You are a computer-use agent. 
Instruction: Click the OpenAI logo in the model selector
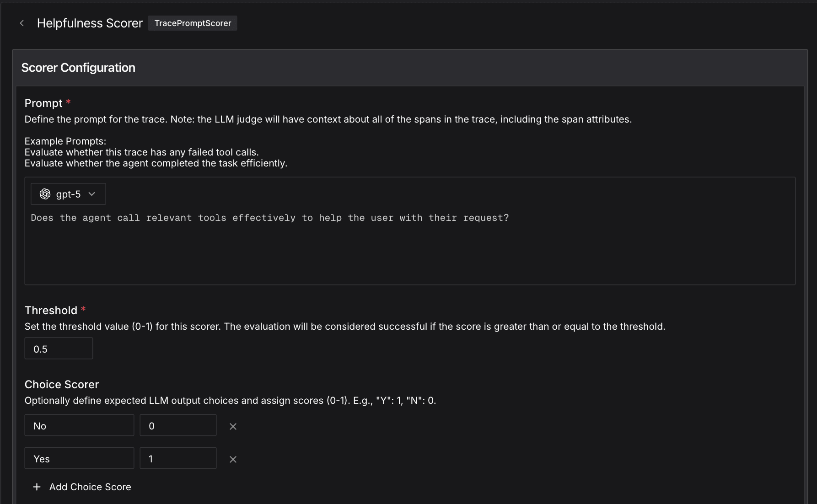[x=44, y=194]
